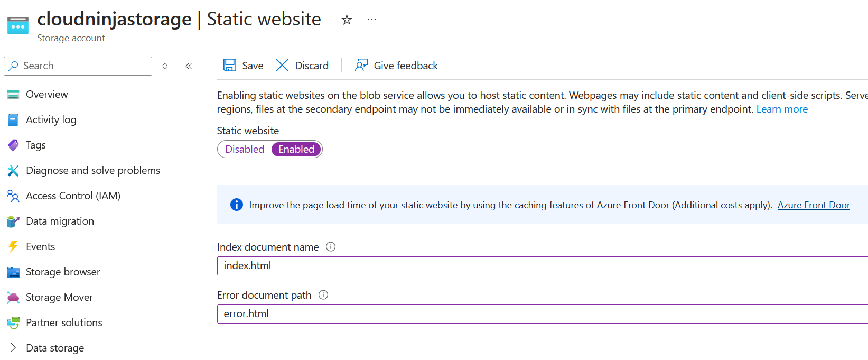The height and width of the screenshot is (360, 868).
Task: Open Overview in the sidebar
Action: point(46,94)
